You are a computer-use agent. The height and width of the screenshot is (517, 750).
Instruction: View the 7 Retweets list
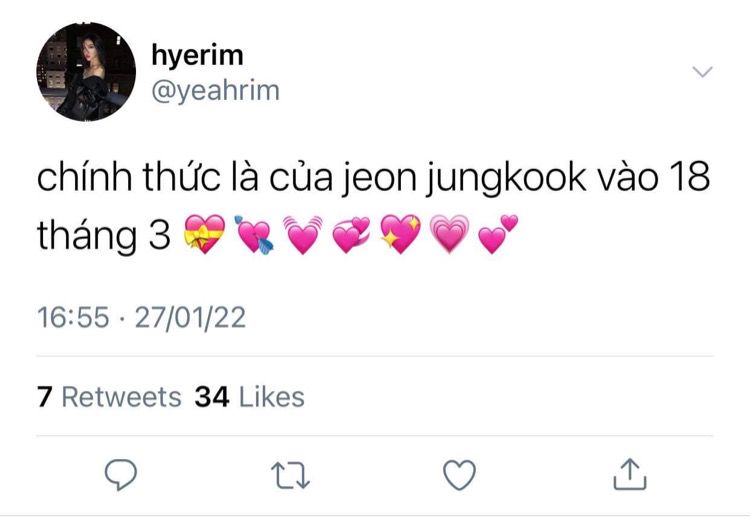coord(110,397)
